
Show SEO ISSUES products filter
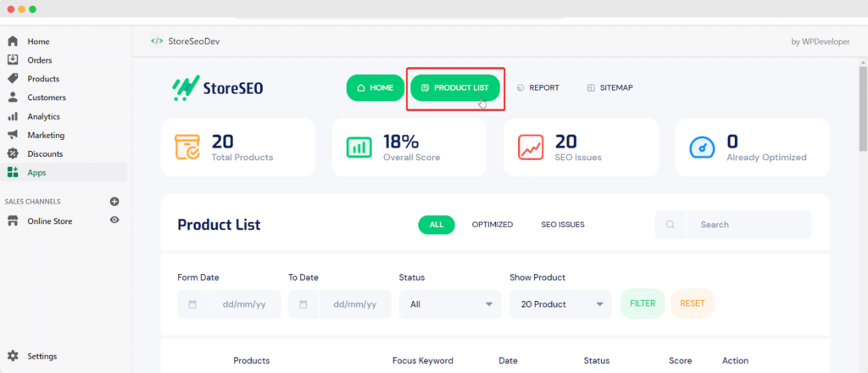563,225
